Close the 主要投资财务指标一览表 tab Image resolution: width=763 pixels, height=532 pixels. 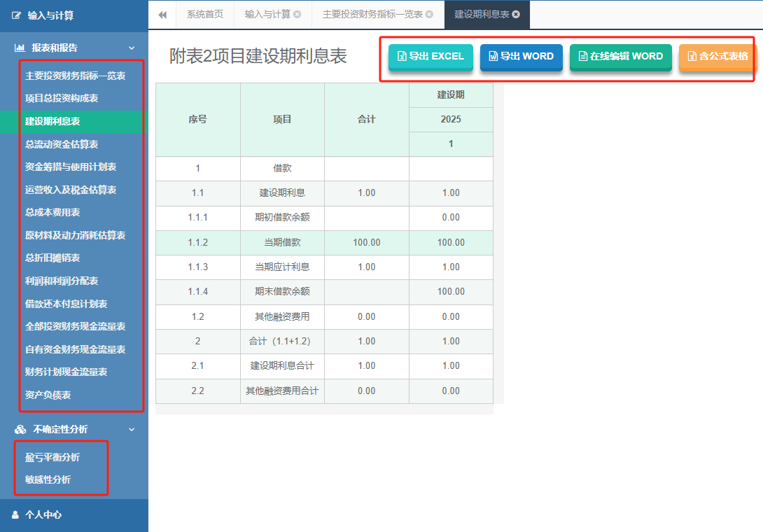click(428, 14)
